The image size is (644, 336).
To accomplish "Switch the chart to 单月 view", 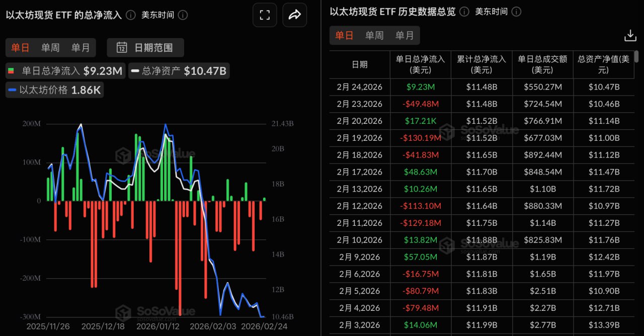I will pos(80,48).
